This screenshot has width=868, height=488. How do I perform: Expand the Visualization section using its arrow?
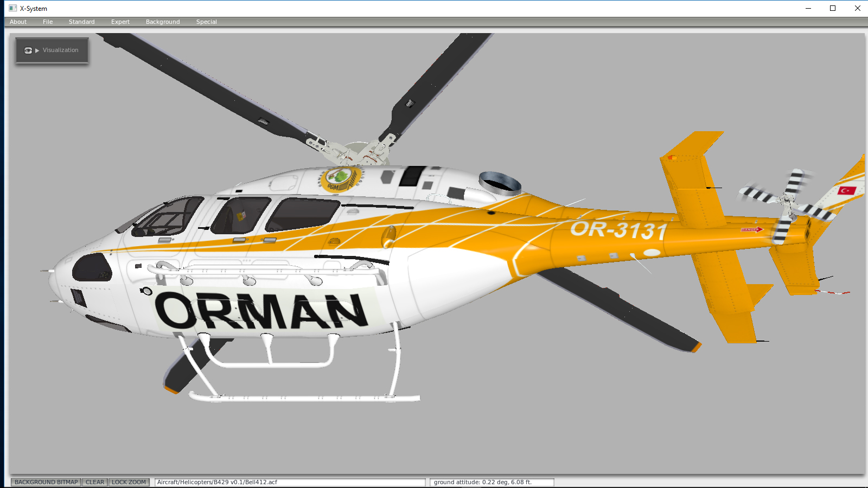tap(37, 50)
